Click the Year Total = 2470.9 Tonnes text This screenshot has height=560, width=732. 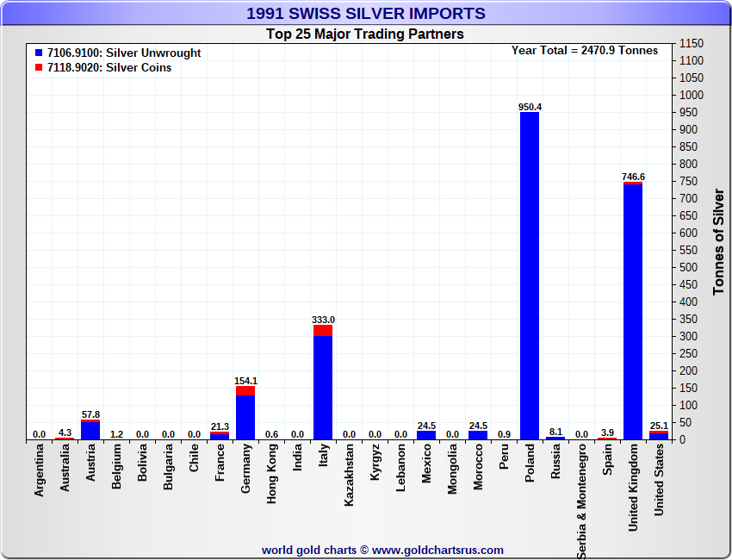coord(585,51)
